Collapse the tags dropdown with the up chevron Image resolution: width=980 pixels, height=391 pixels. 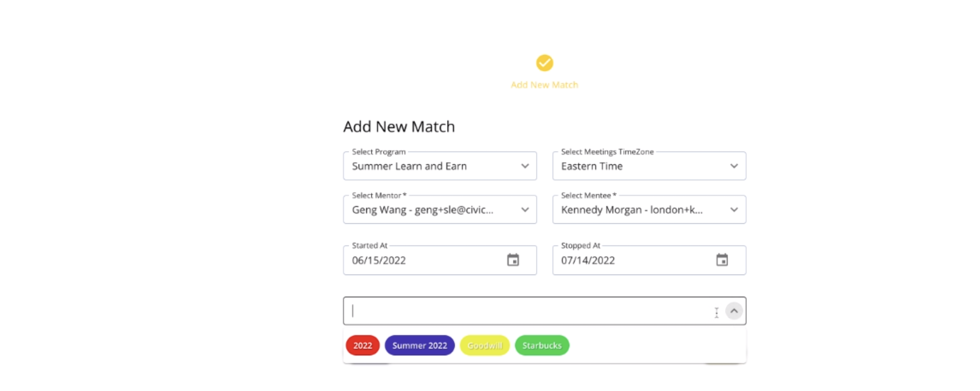tap(734, 311)
